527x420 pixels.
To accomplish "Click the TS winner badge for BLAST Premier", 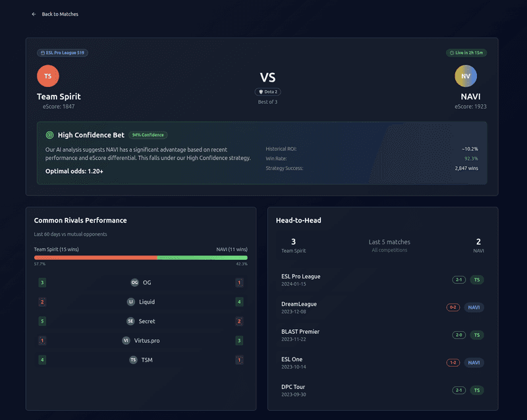I will [x=477, y=335].
